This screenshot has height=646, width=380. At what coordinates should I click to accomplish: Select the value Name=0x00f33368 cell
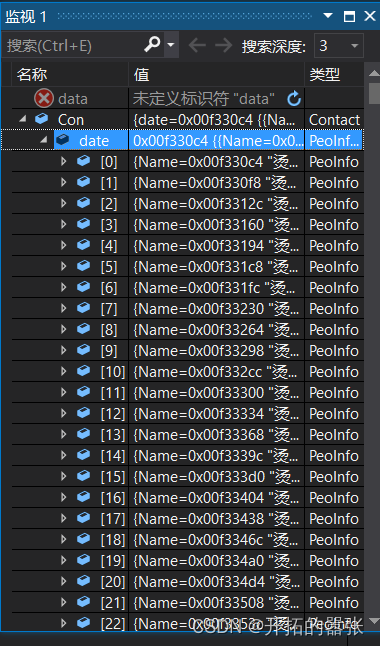[217, 435]
